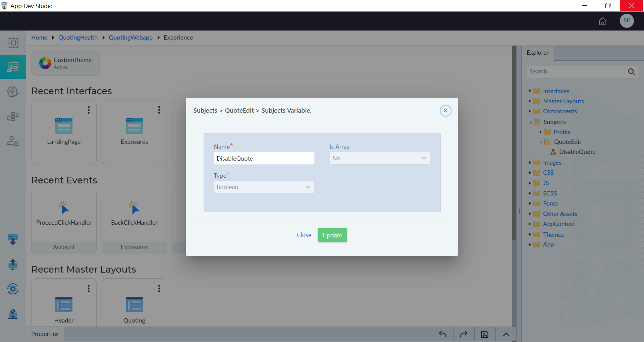Open Quoting layout options menu

tap(159, 288)
